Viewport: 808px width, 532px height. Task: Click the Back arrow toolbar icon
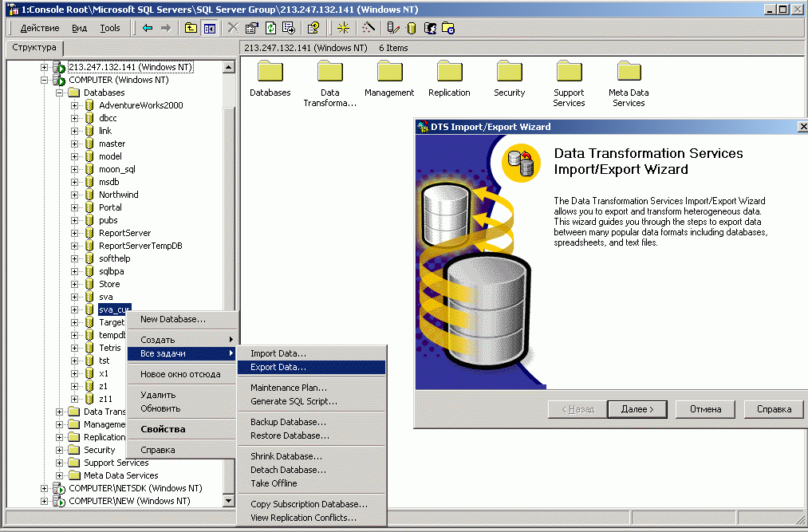coord(148,29)
